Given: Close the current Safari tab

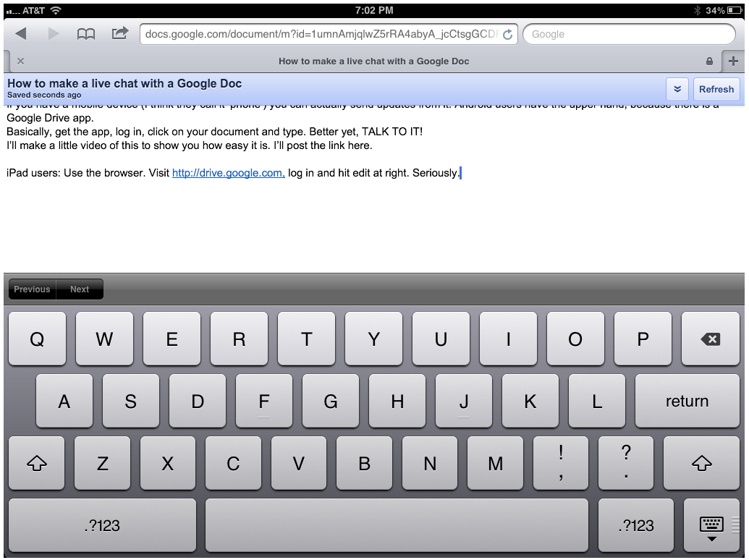Looking at the screenshot, I should [x=20, y=61].
